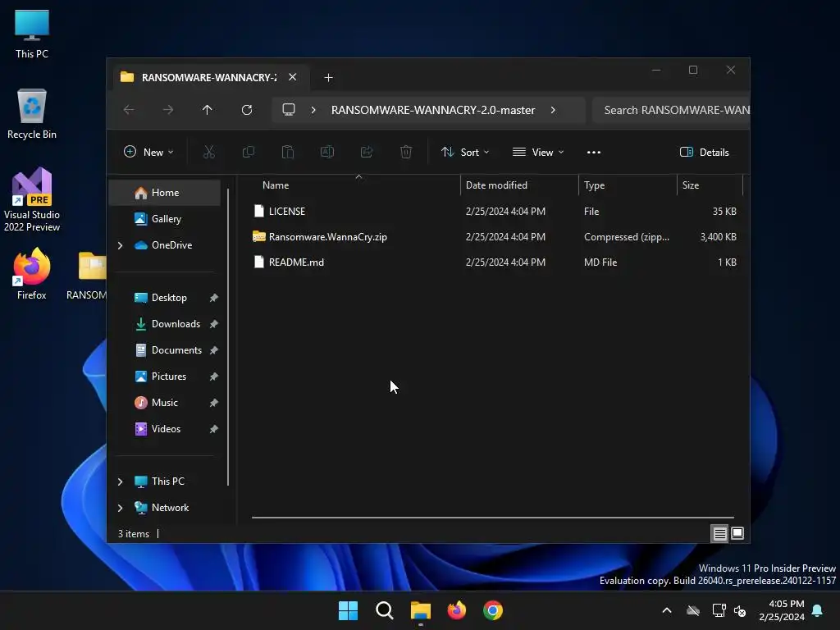Screen dimensions: 840x630
Task: Go up one folder level
Action: coord(208,110)
